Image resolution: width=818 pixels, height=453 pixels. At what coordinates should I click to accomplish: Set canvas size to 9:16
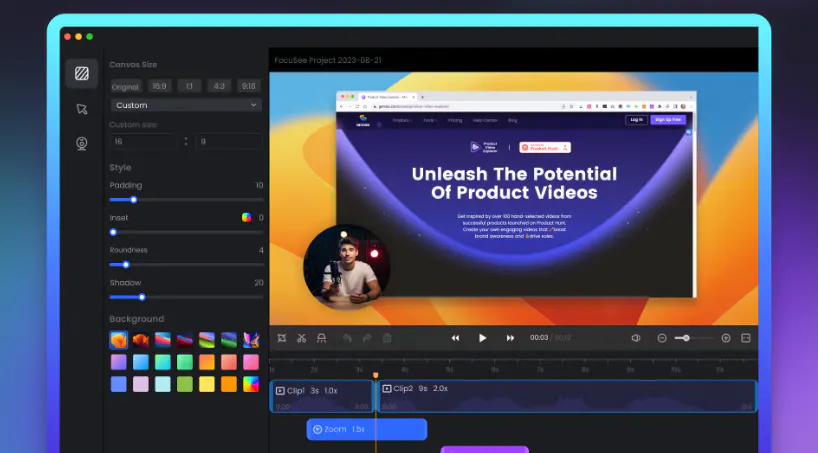248,86
